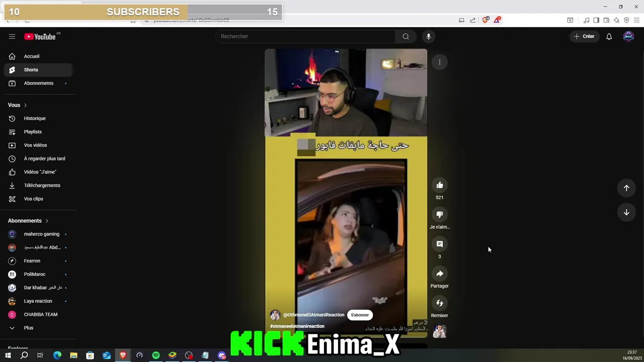Select Shorts in the sidebar

(38, 70)
